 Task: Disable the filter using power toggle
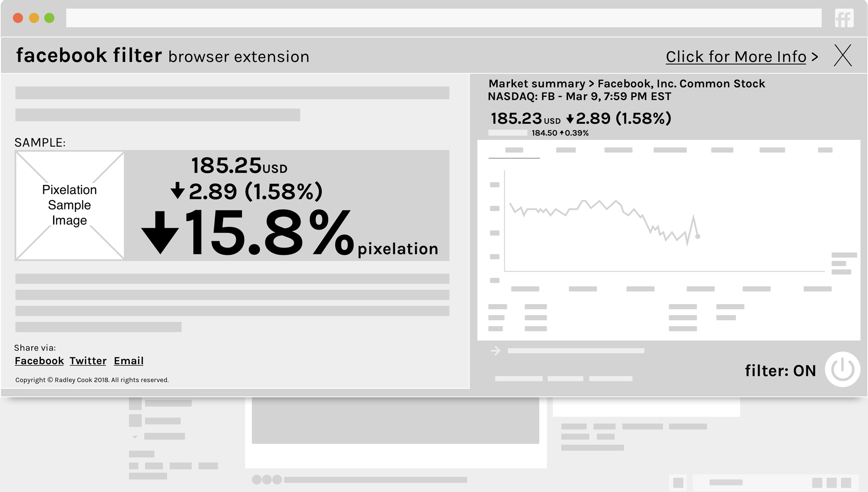point(841,369)
